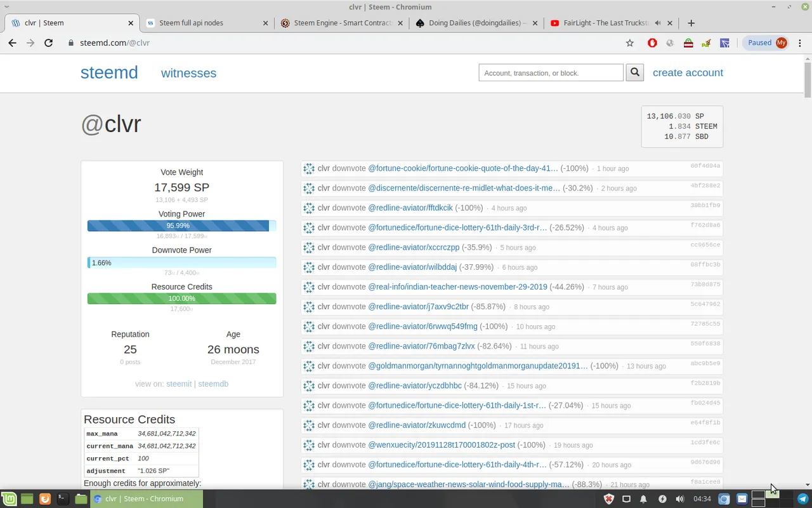Viewport: 812px width, 508px height.
Task: Open the create account link
Action: (x=688, y=72)
